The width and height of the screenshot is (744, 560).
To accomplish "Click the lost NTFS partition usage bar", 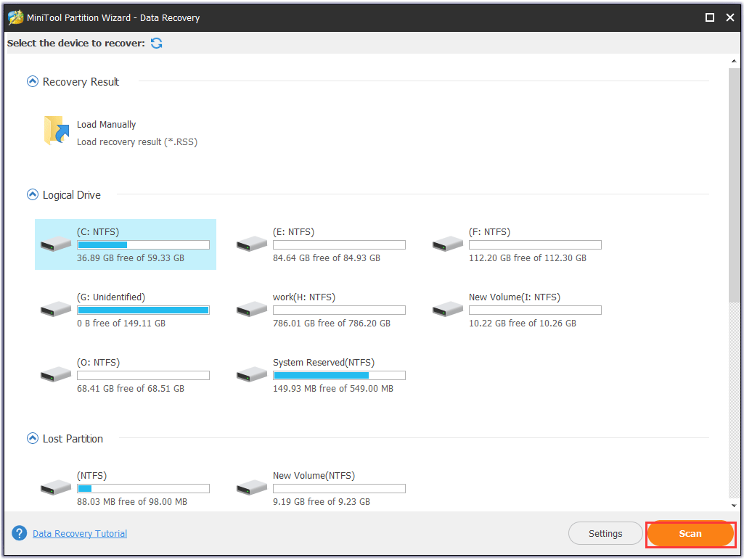I will click(143, 489).
